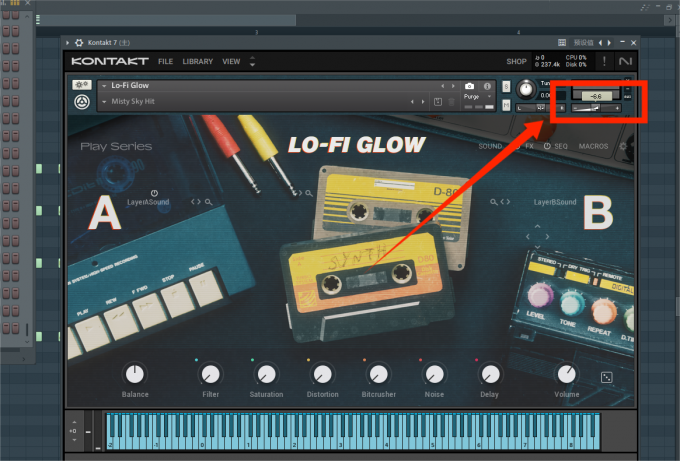Image resolution: width=680 pixels, height=461 pixels.
Task: Switch to the FX tab
Action: pos(529,147)
